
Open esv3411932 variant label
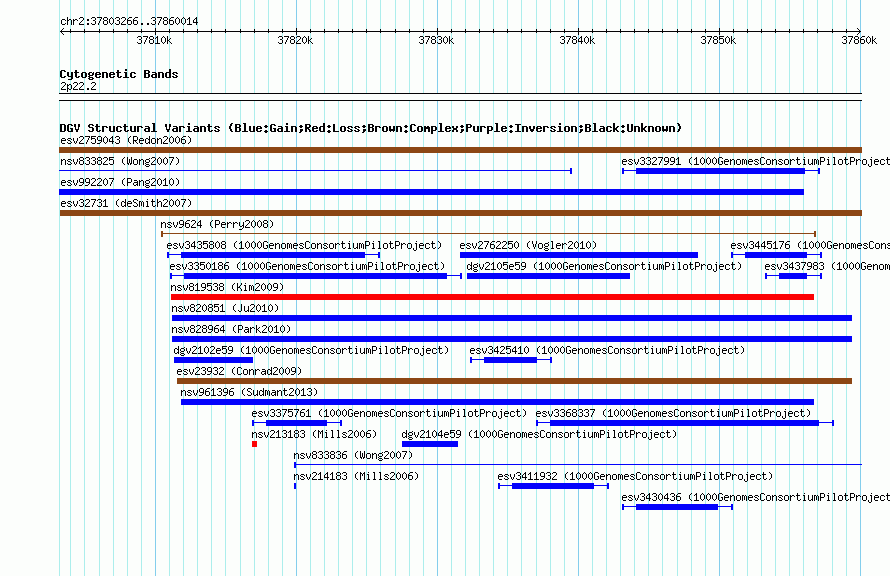click(635, 476)
